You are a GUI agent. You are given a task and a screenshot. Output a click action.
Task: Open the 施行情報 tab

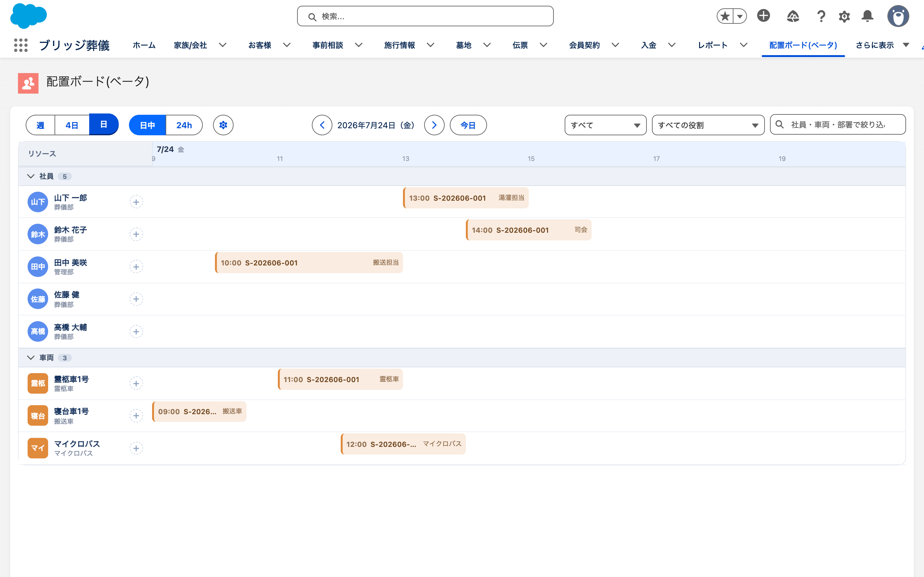pos(399,46)
